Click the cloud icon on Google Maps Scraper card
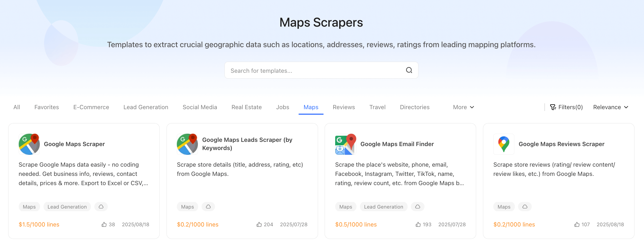 point(101,206)
